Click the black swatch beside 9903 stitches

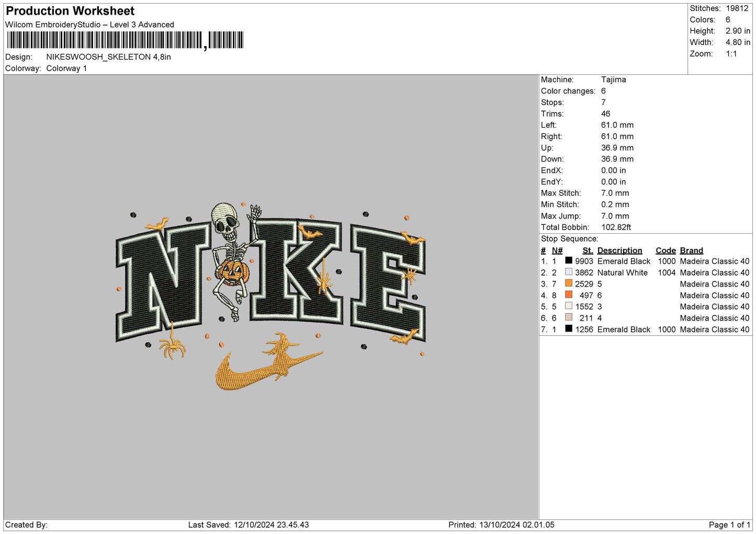[569, 260]
